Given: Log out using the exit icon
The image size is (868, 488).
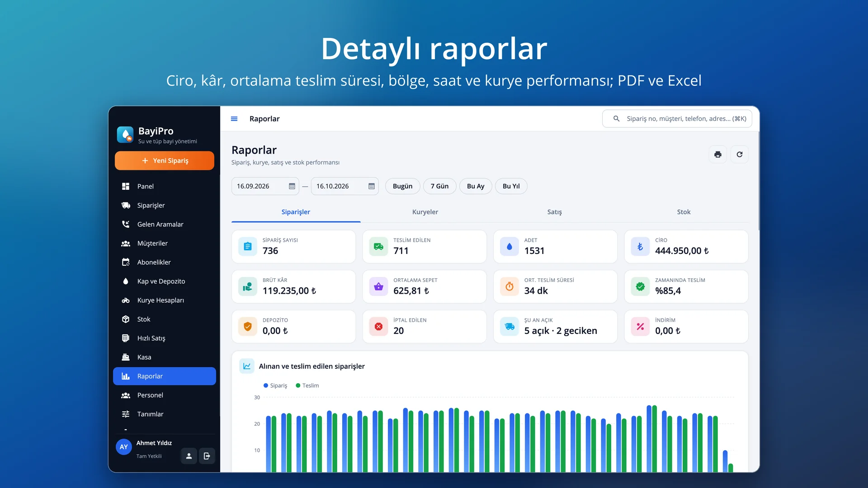Looking at the screenshot, I should [x=207, y=456].
